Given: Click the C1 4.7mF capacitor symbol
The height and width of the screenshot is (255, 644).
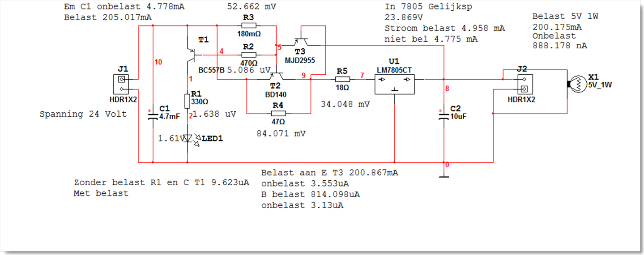Looking at the screenshot, I should (153, 116).
